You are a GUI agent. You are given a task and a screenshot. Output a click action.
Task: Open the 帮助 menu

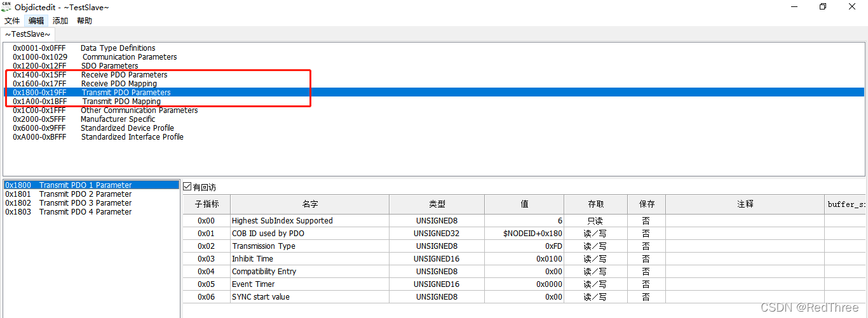pyautogui.click(x=85, y=21)
